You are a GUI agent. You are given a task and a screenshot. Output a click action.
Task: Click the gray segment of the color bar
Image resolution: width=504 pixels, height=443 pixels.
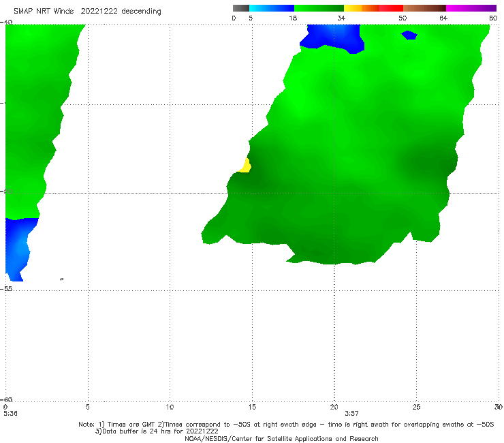coord(240,8)
